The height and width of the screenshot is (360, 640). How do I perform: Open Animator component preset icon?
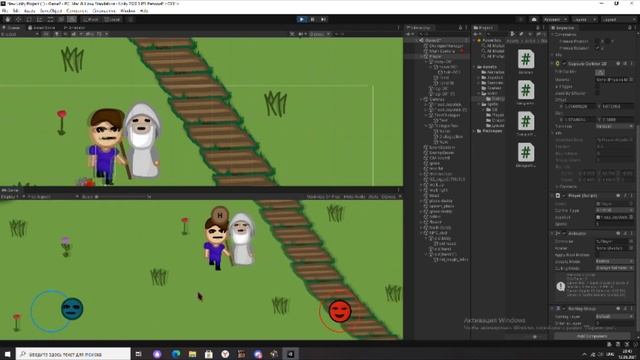click(x=625, y=233)
